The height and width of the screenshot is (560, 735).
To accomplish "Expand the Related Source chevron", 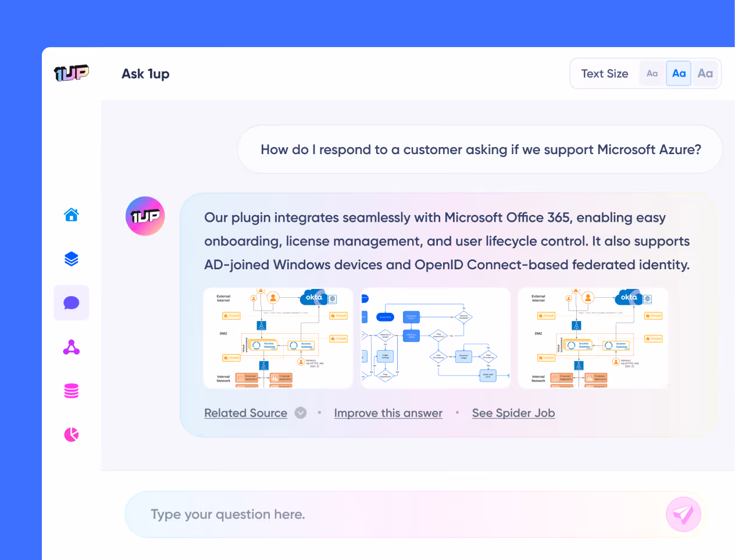I will click(x=301, y=413).
